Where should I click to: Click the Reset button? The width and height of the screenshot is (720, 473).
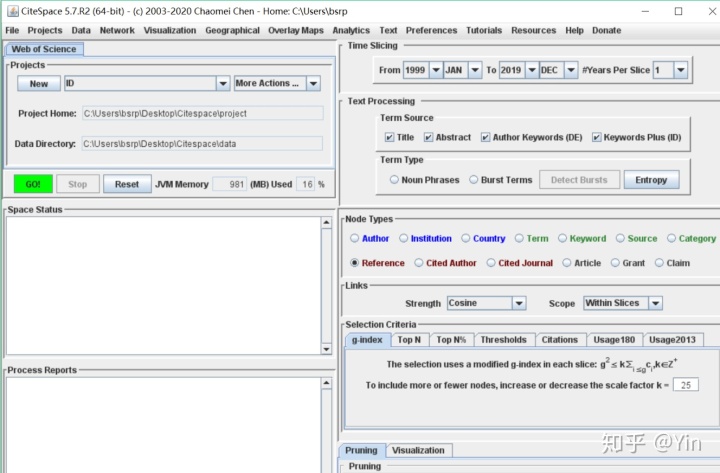127,184
